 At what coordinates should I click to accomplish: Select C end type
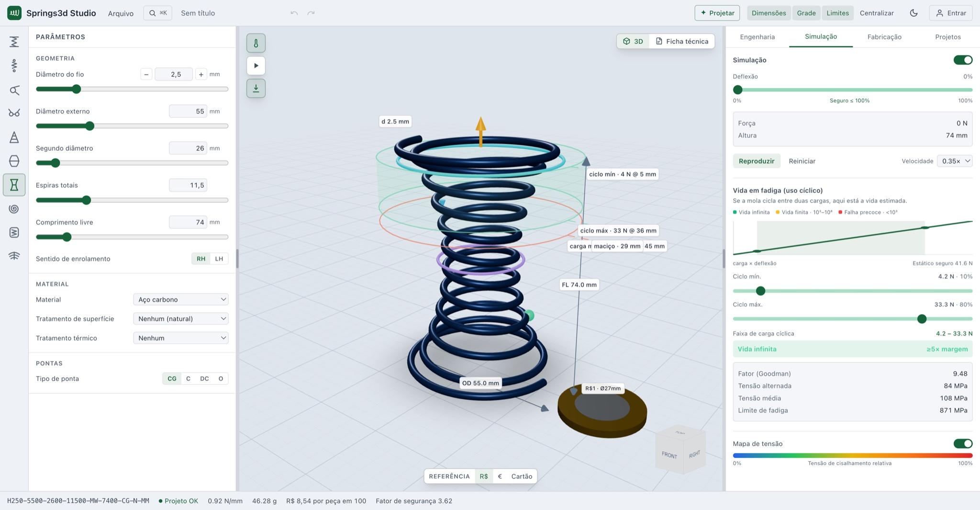(188, 378)
